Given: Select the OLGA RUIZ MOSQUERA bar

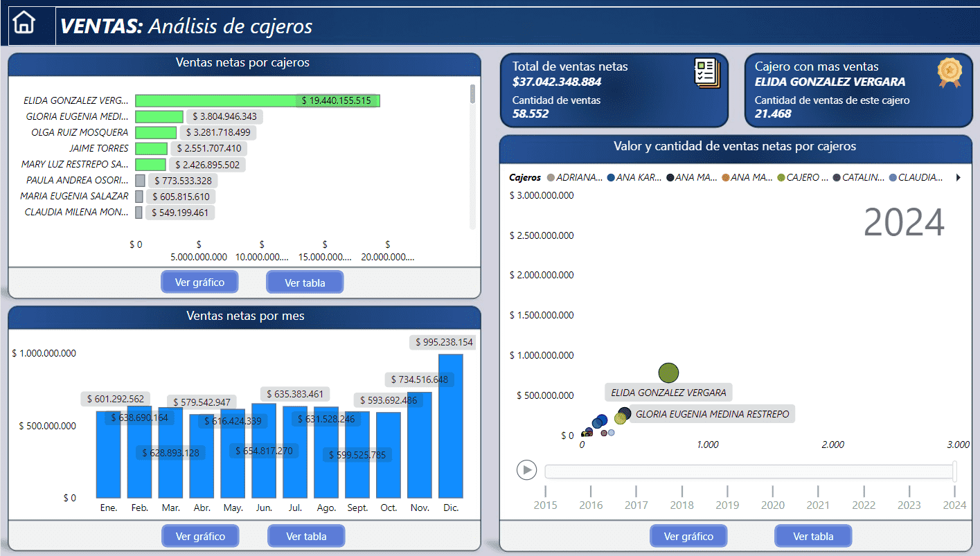Looking at the screenshot, I should (x=156, y=132).
